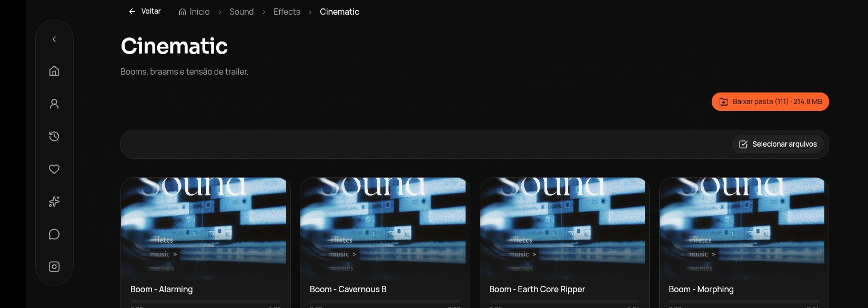The image size is (868, 308).
Task: Go to Effects in the breadcrumb
Action: (x=287, y=12)
